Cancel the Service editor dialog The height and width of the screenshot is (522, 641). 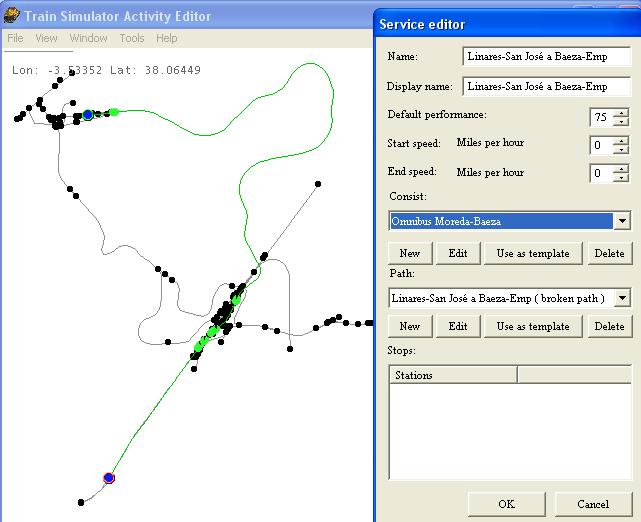tap(593, 504)
